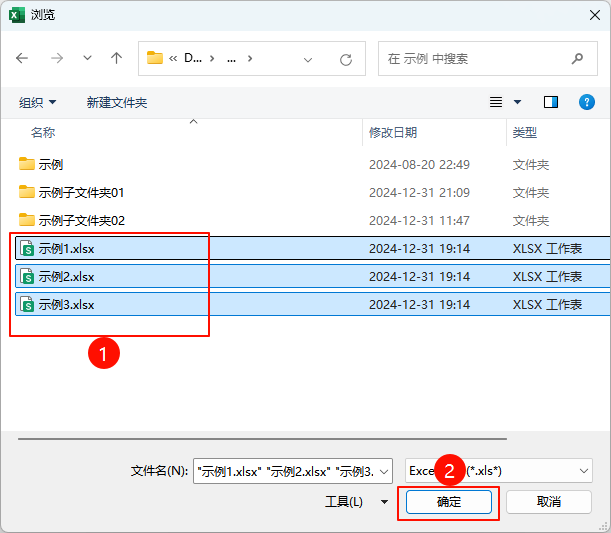Open the 组织 menu
The width and height of the screenshot is (611, 533).
click(x=38, y=102)
